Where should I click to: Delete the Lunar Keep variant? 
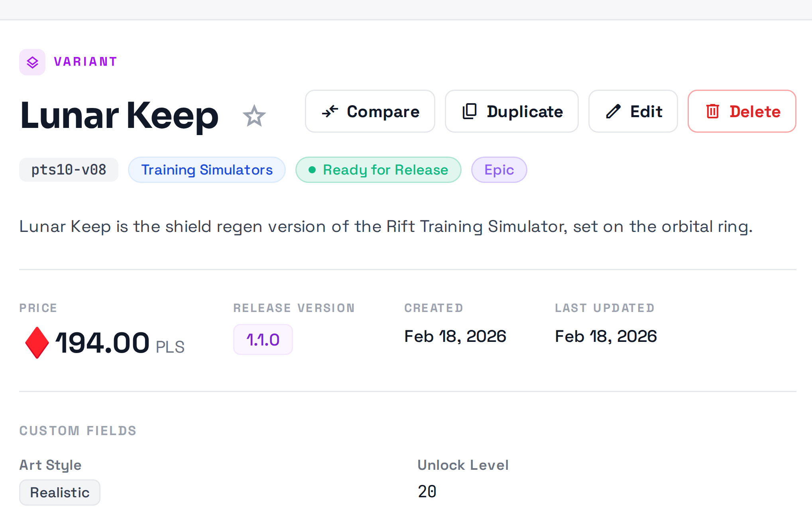(x=742, y=111)
